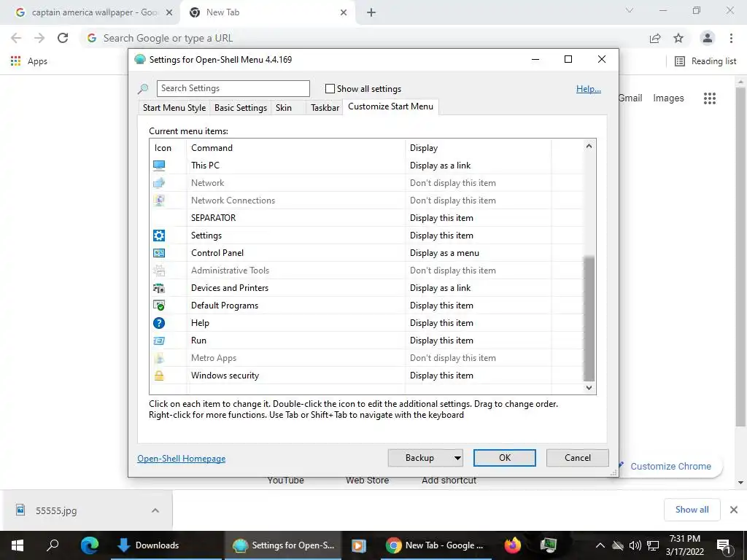Image resolution: width=747 pixels, height=560 pixels.
Task: Open Chrome three-dot menu
Action: point(731,38)
